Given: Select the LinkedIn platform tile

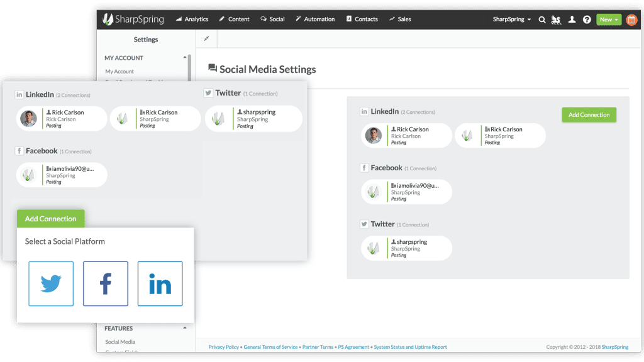Looking at the screenshot, I should [x=160, y=283].
